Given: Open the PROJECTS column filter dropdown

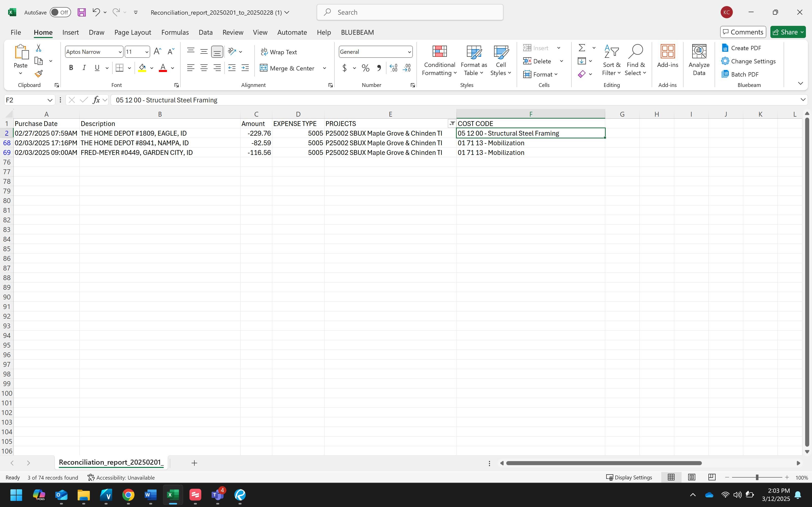Looking at the screenshot, I should coord(452,123).
